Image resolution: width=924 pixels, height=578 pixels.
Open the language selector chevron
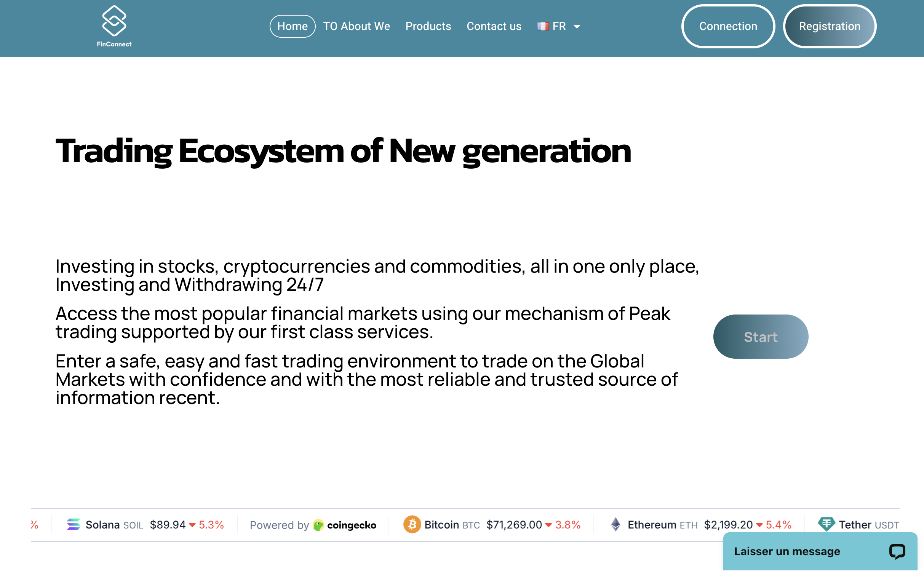[x=577, y=26]
